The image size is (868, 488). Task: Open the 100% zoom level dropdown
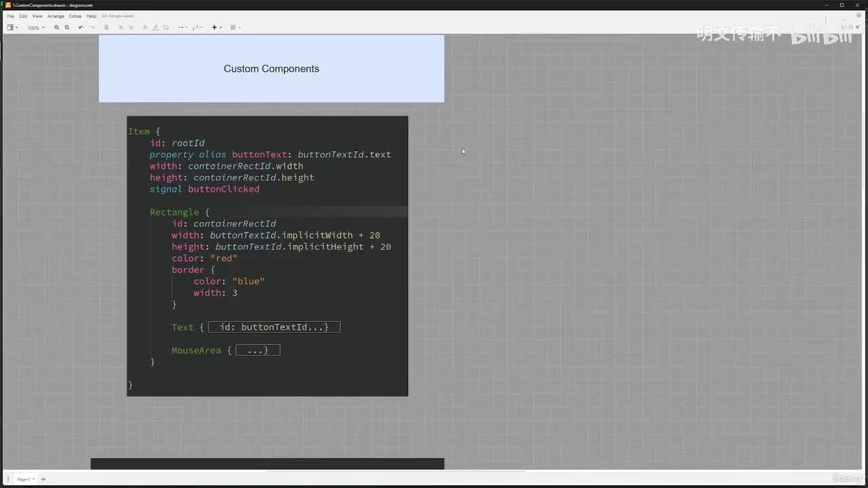tap(35, 28)
